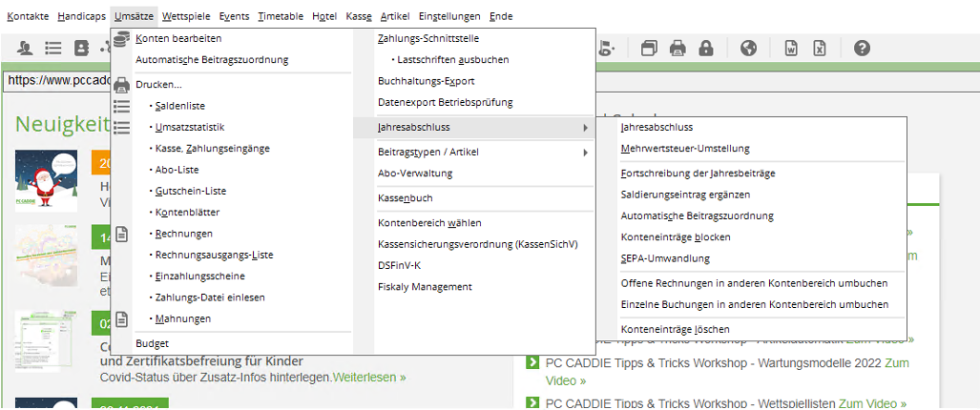Choose Mehrwertsteuer-Umstellung in submenu
This screenshot has height=410, width=980.
(x=684, y=149)
